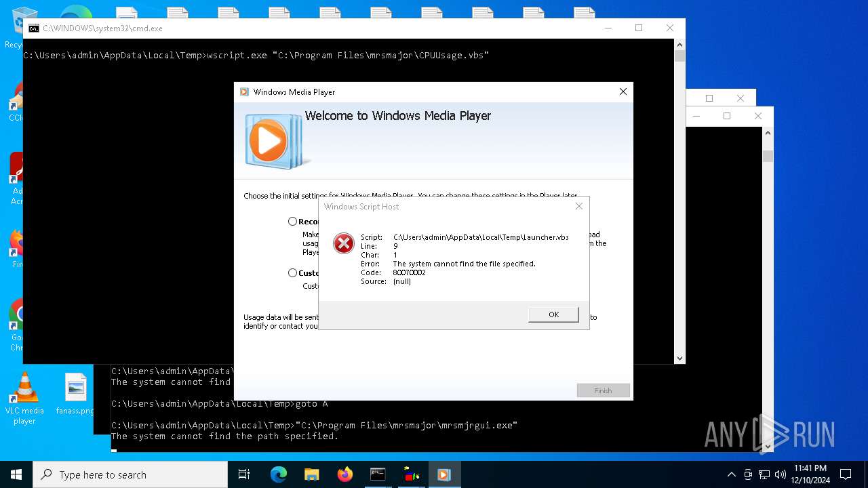
Task: Close the Windows Media Player setup window
Action: pos(623,91)
